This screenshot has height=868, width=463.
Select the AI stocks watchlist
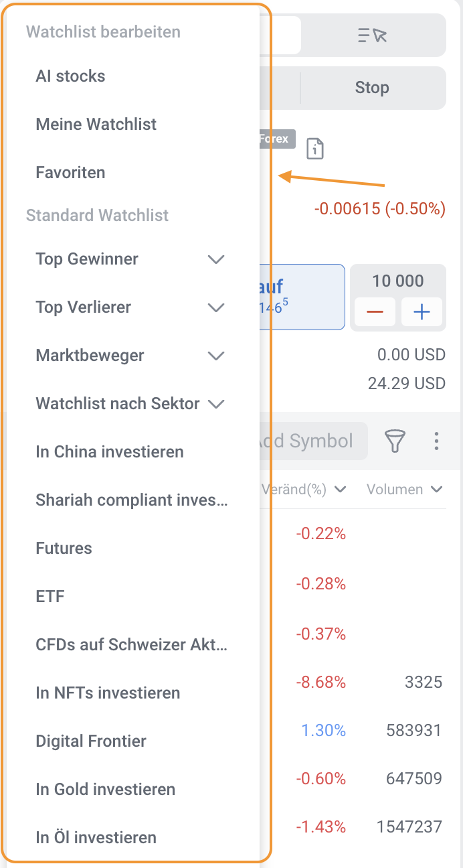70,76
